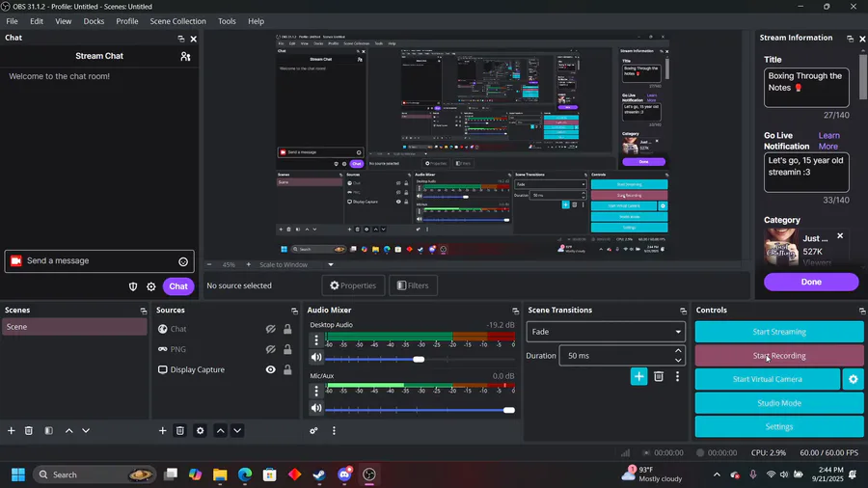The image size is (868, 488).
Task: Pop out the Chat dock
Action: click(x=181, y=39)
